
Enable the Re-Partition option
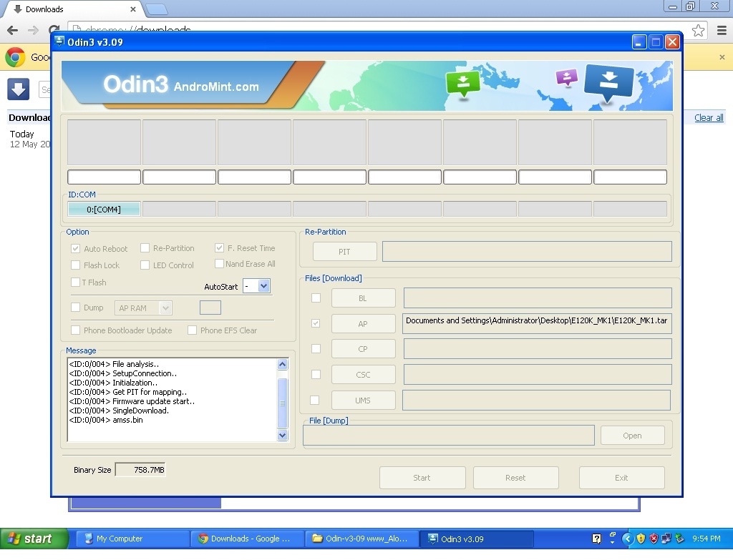click(x=145, y=248)
